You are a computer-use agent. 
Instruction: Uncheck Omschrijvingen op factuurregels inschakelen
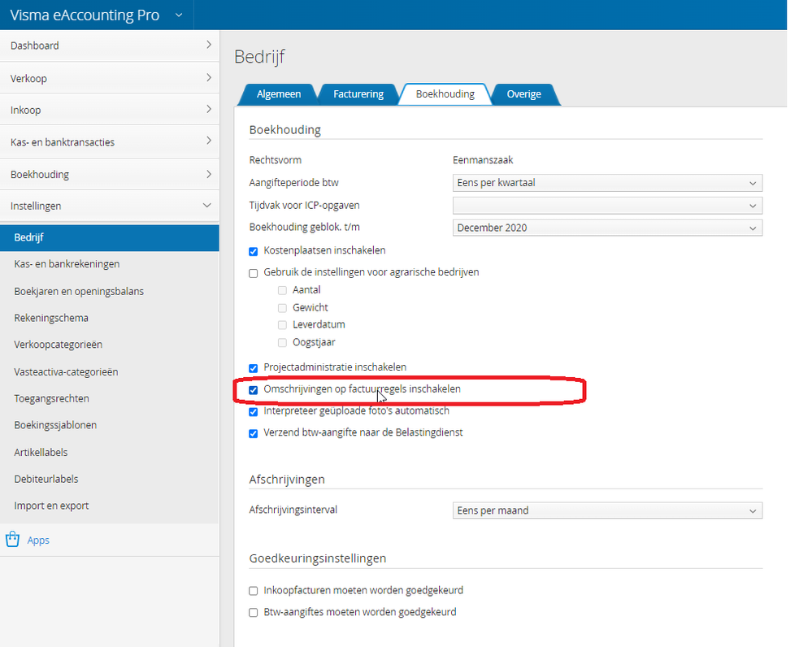254,390
